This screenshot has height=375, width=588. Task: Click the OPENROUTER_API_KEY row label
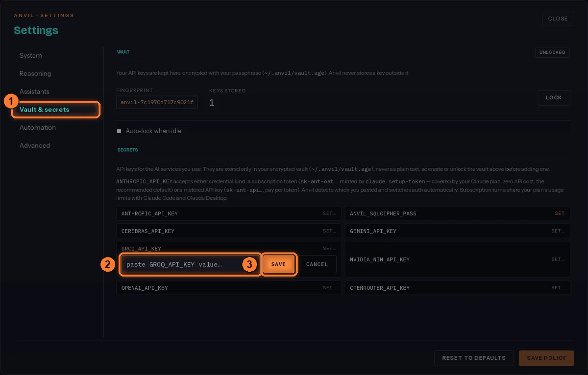380,288
